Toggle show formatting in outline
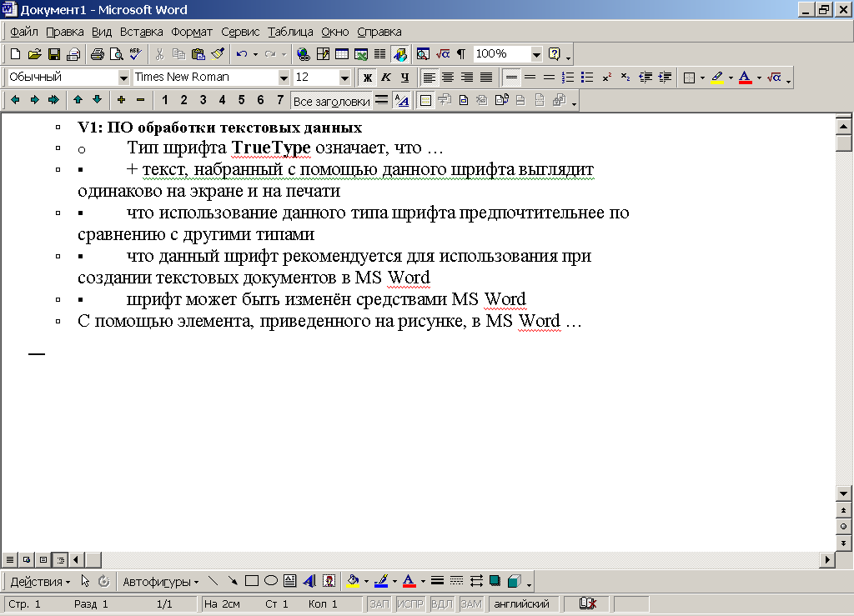The image size is (854, 616). pyautogui.click(x=402, y=100)
